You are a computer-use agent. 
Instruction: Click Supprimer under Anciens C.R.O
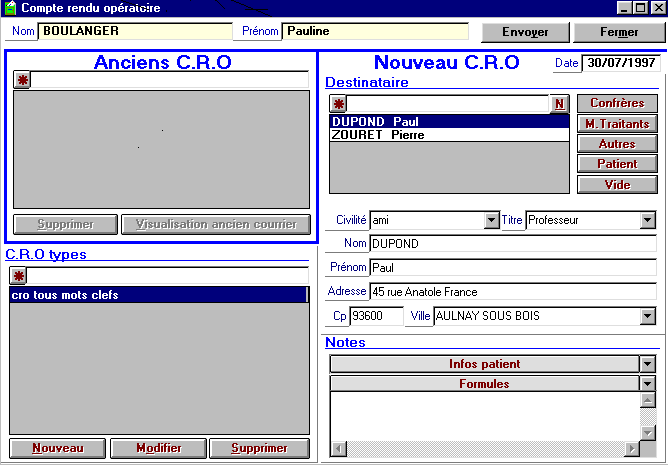(65, 224)
